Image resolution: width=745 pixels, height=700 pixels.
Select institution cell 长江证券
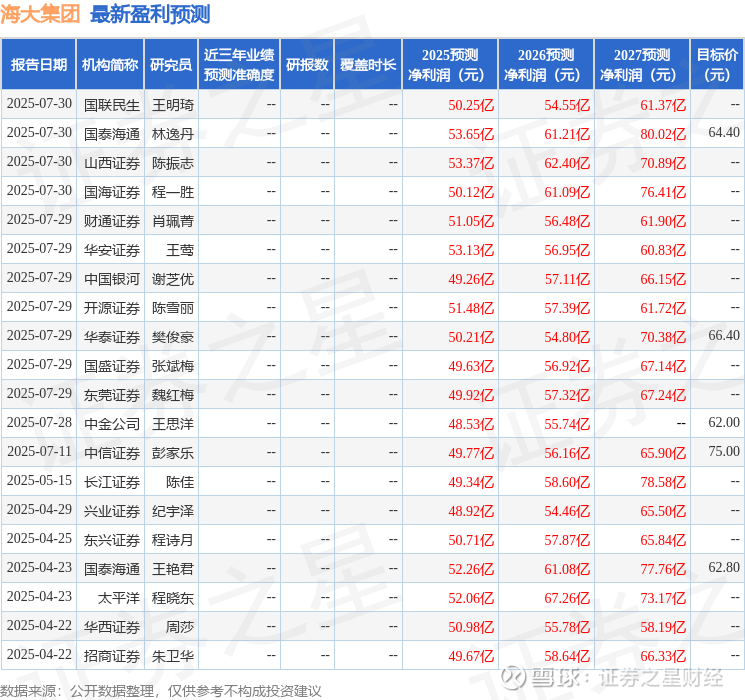click(112, 482)
